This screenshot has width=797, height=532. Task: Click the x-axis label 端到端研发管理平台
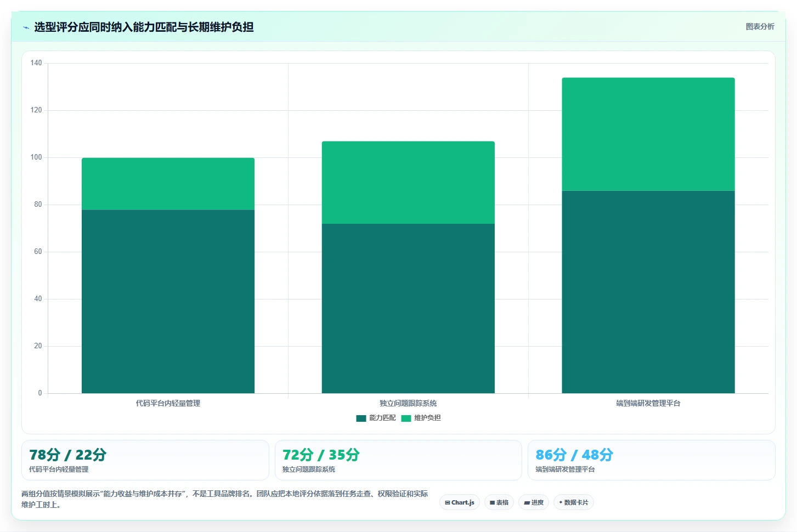(648, 403)
